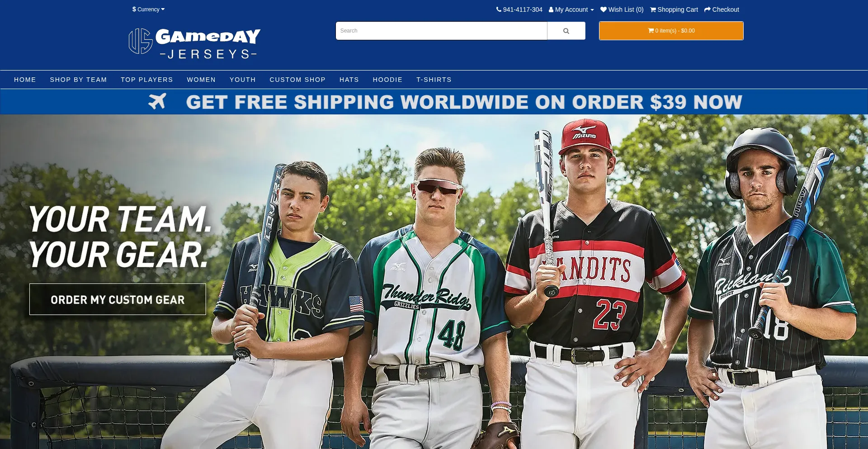Click the magnifying glass search icon
The height and width of the screenshot is (449, 868).
tap(566, 31)
